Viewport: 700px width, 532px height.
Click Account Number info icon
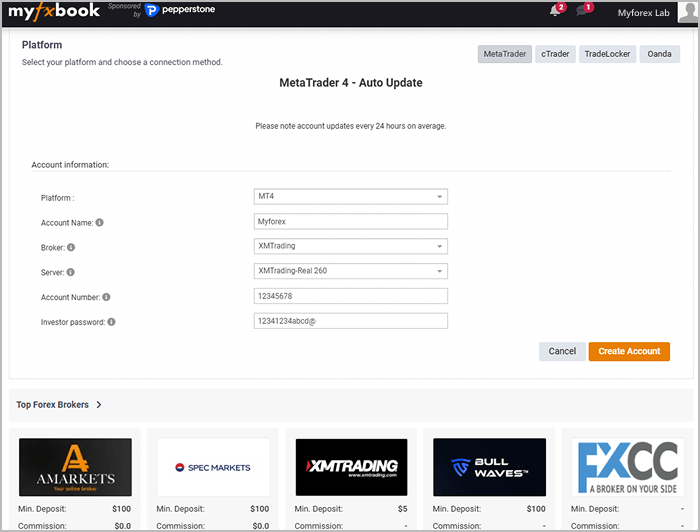point(106,297)
